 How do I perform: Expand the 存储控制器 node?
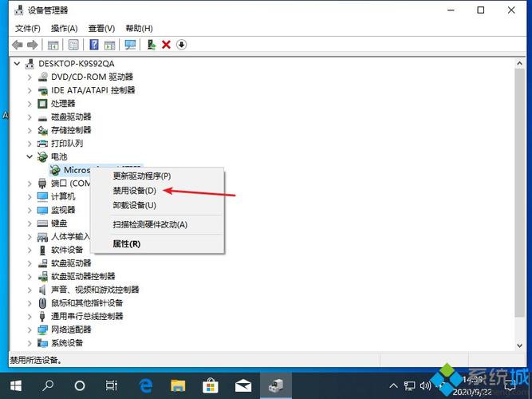30,130
